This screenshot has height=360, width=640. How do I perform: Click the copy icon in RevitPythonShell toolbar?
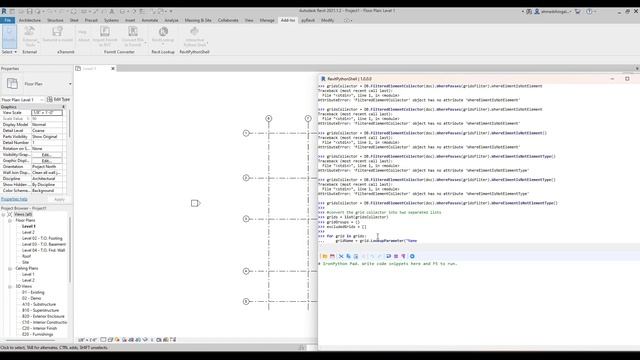[x=349, y=256]
